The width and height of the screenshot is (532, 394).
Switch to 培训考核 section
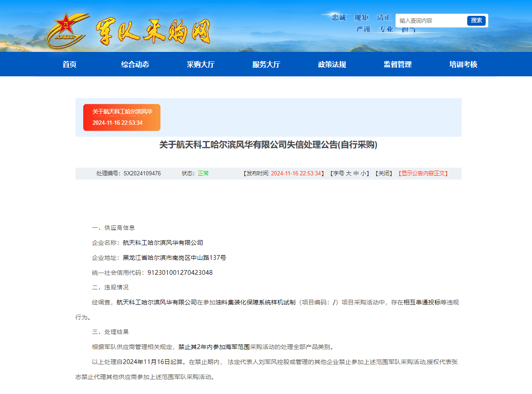[x=463, y=64]
